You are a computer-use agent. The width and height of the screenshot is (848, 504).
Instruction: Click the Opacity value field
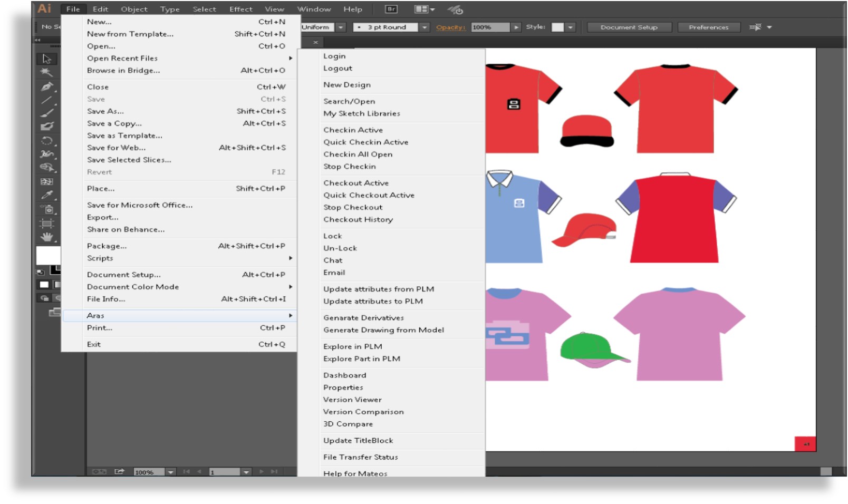490,27
